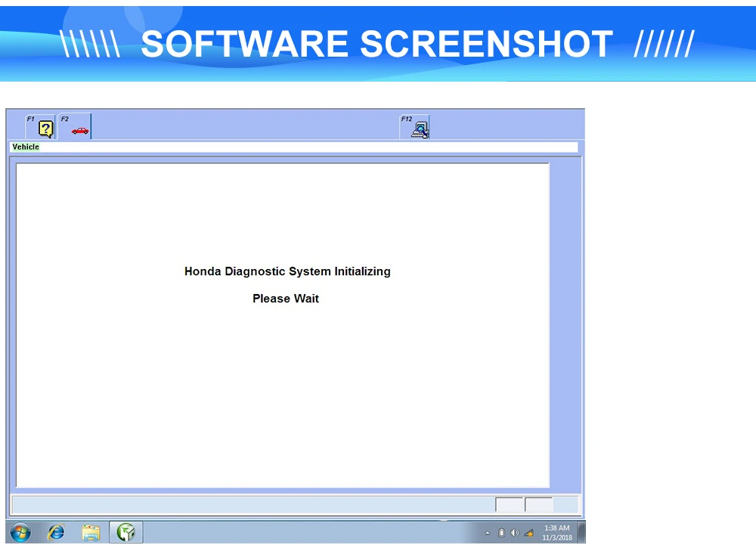Image resolution: width=756 pixels, height=548 pixels.
Task: Click the Vehicle label in the breadcrumb bar
Action: 26,147
